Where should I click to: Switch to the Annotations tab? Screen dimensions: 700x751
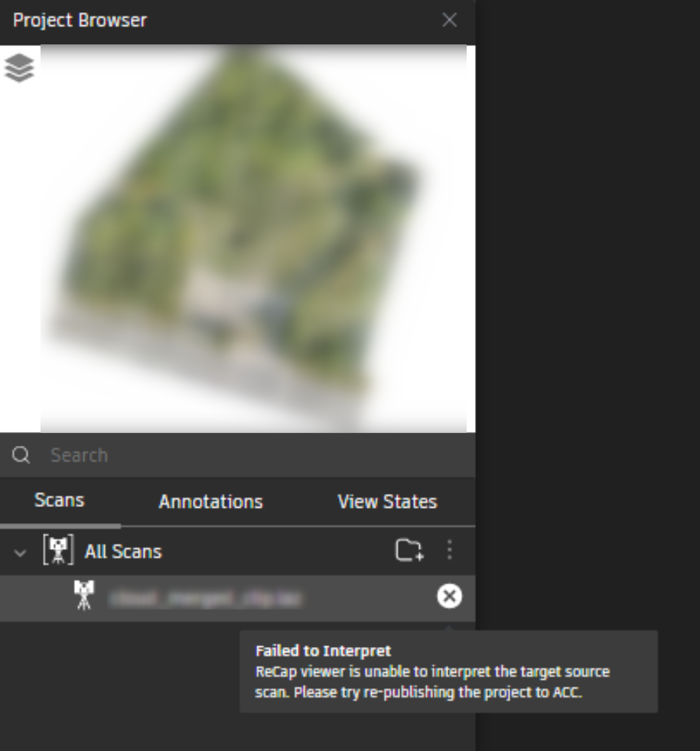click(x=211, y=502)
